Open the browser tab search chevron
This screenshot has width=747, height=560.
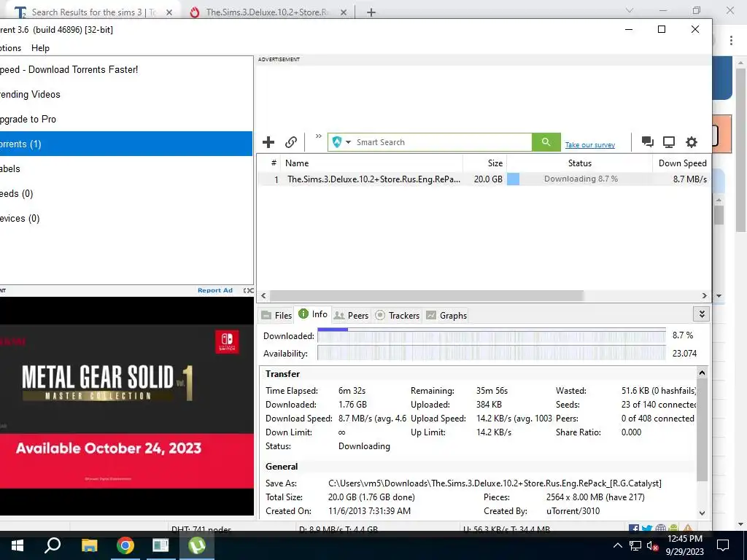click(x=630, y=10)
